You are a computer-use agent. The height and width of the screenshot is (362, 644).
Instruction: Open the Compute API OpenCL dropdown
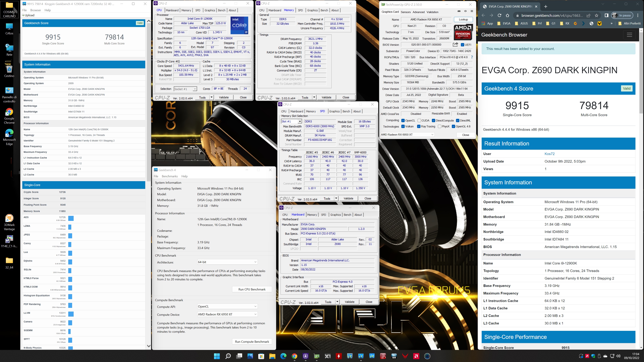click(227, 307)
